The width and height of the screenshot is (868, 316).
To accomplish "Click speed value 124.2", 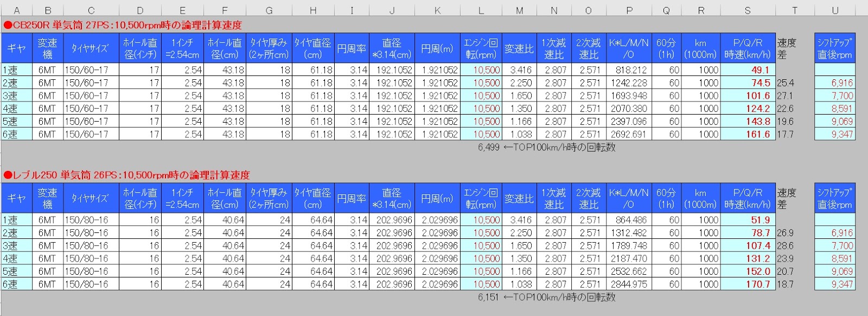I will (x=748, y=109).
